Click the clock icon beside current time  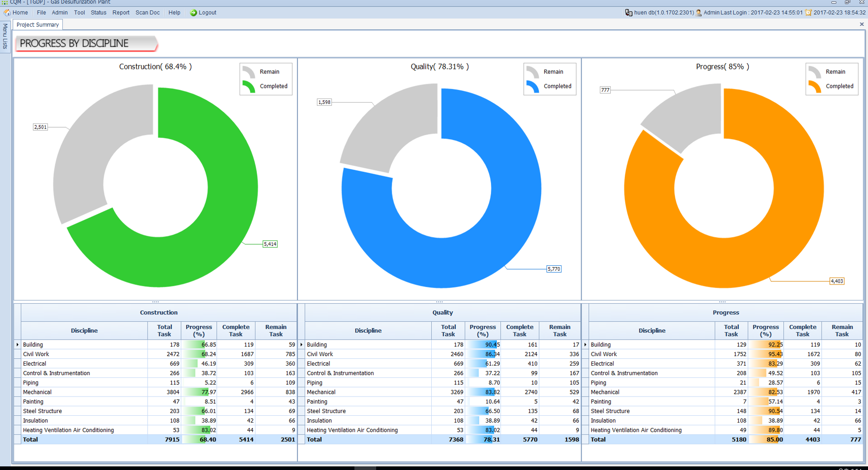pyautogui.click(x=808, y=13)
